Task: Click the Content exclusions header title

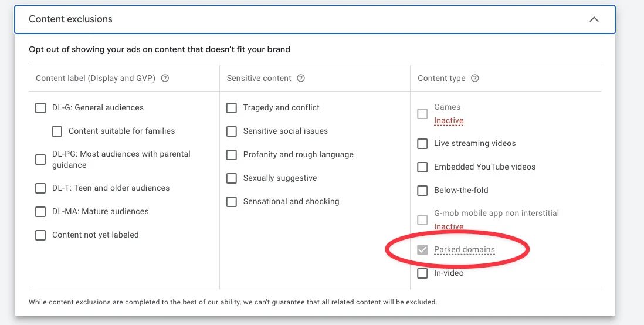Action: tap(70, 19)
